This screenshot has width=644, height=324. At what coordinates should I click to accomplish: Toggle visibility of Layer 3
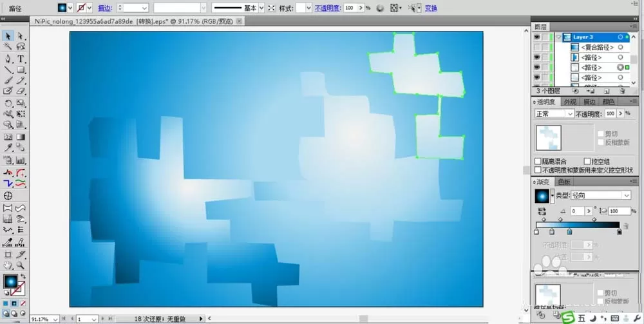537,37
